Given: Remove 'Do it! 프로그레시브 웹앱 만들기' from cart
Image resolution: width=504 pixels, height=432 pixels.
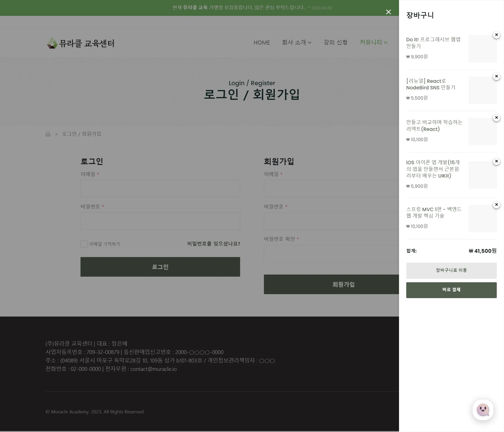Looking at the screenshot, I should 497,35.
